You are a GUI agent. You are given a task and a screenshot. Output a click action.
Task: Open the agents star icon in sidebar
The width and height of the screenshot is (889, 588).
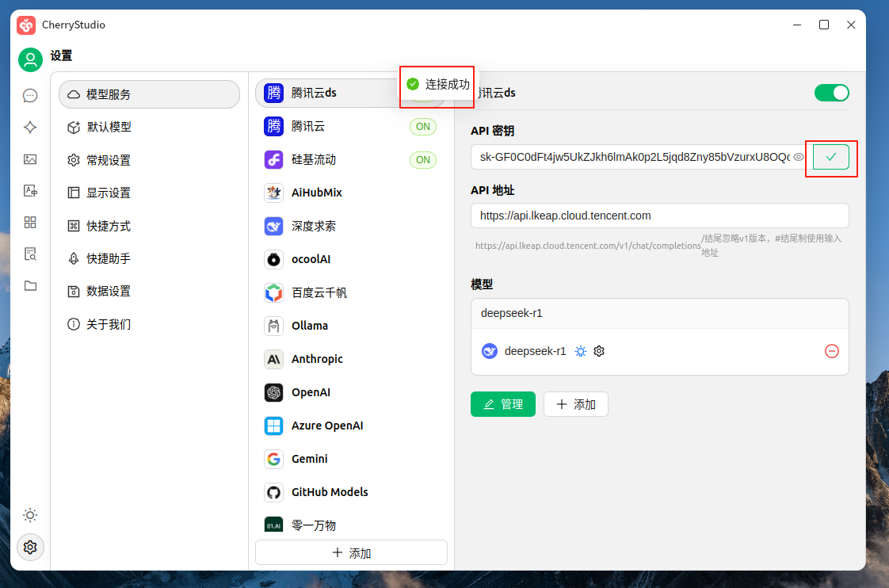pos(30,128)
